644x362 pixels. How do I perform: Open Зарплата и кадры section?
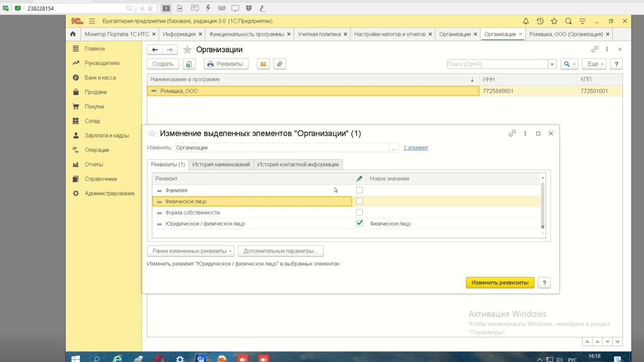tap(107, 136)
